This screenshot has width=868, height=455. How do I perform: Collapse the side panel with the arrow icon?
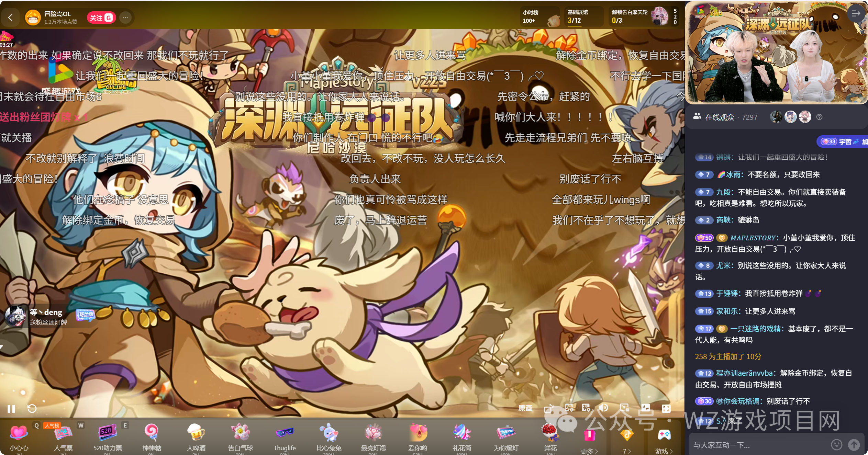856,14
